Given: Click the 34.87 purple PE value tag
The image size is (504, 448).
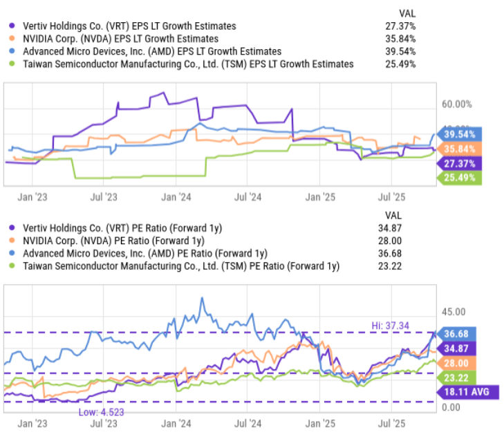Looking at the screenshot, I should coord(456,348).
